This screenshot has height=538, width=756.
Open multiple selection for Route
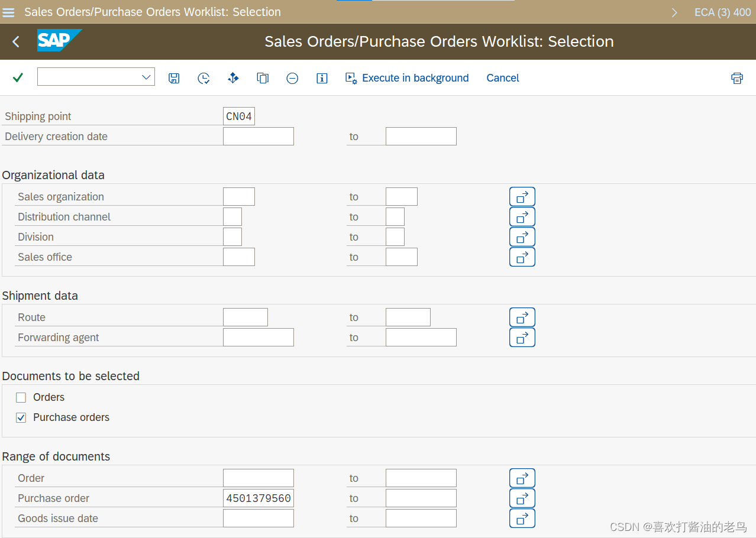pyautogui.click(x=522, y=317)
